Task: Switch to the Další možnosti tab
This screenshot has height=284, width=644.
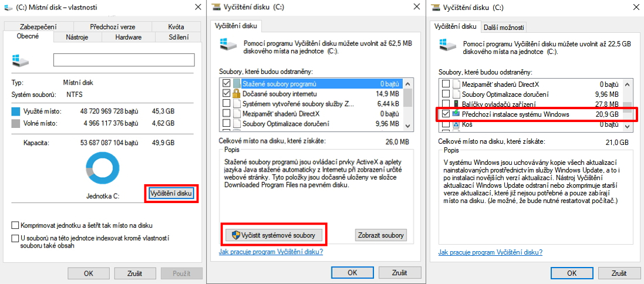Action: tap(504, 27)
